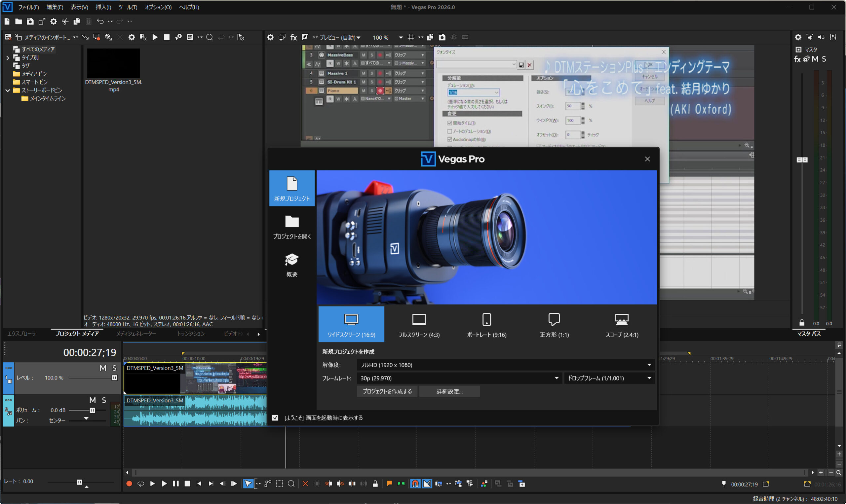Open 概要 in the welcome dialog
846x504 pixels.
coord(292,265)
